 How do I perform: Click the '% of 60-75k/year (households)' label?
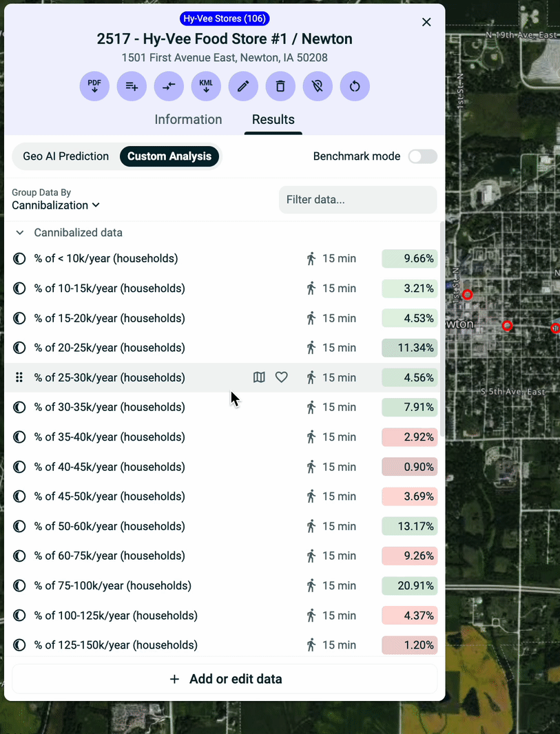click(110, 556)
